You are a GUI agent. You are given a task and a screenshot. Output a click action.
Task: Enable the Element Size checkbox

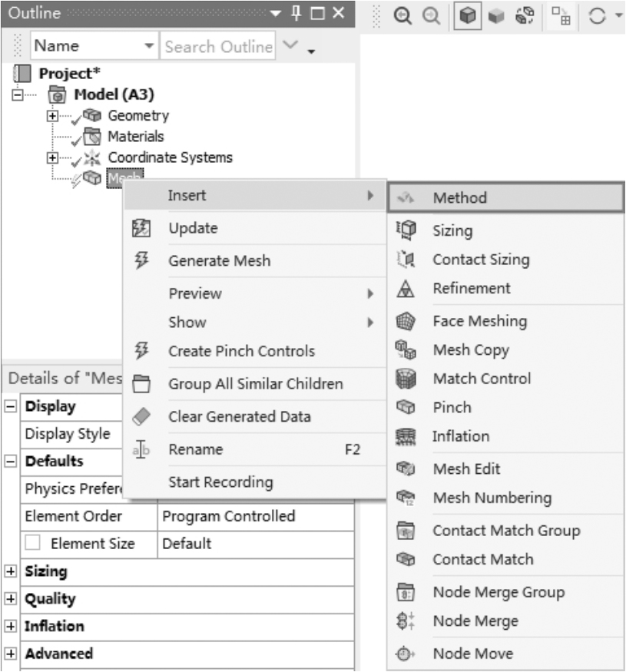[x=33, y=544]
